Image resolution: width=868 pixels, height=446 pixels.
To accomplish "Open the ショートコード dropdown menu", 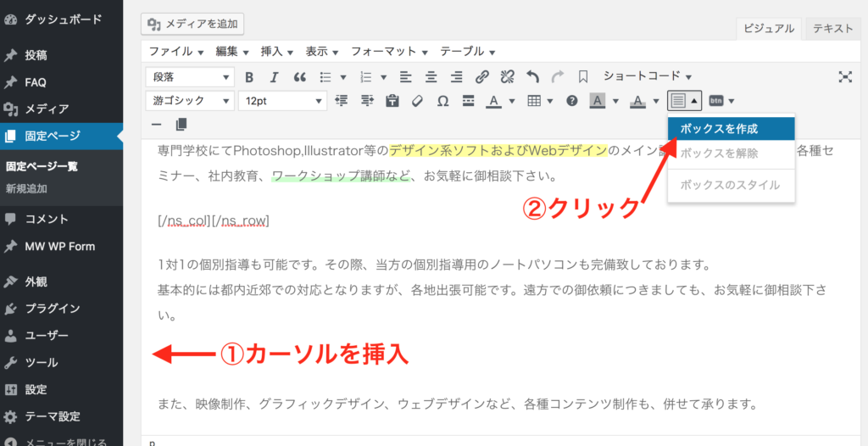I will 647,76.
